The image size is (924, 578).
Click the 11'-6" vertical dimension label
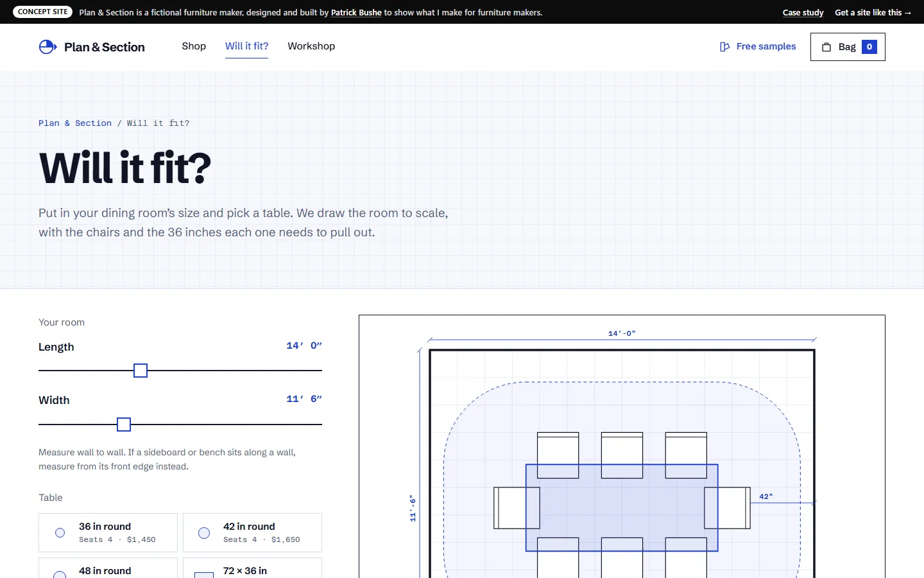pyautogui.click(x=413, y=508)
